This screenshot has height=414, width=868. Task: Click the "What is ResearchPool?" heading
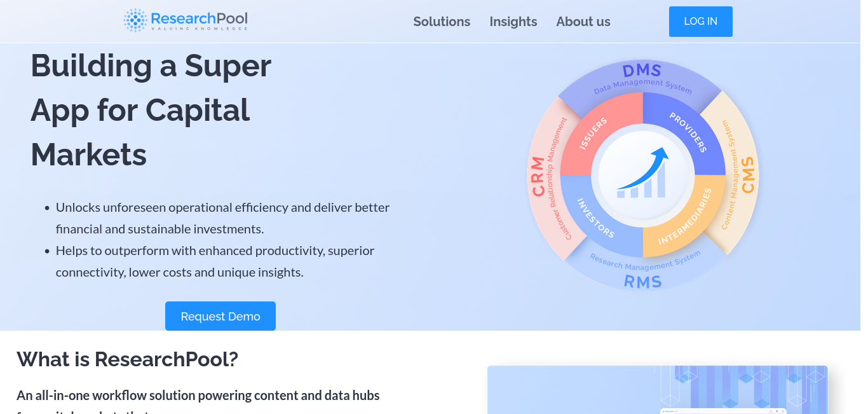point(127,359)
